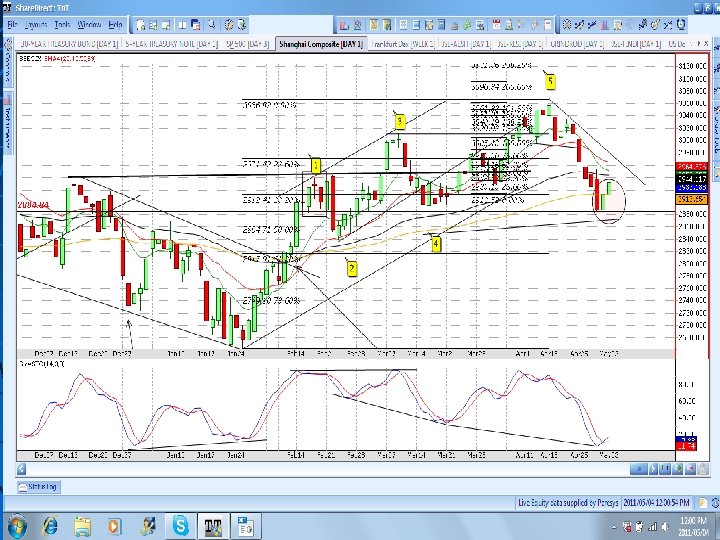Click the printer icon
The width and height of the screenshot is (720, 540).
click(454, 25)
